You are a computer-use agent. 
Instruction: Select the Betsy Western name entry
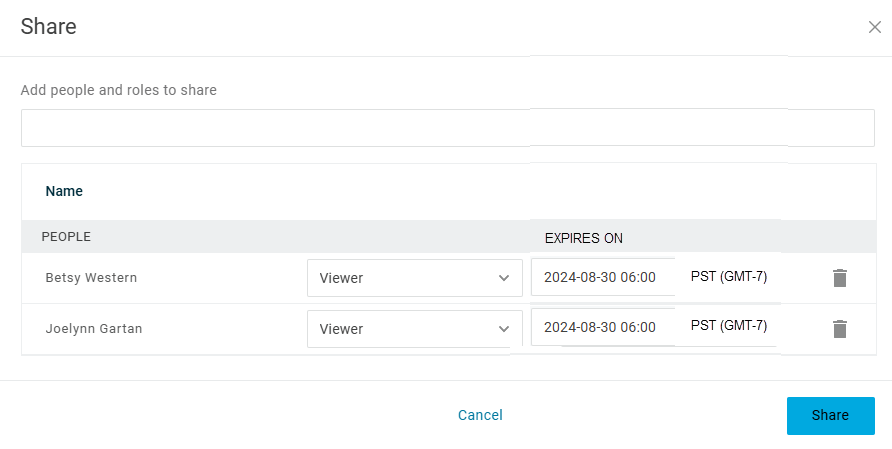coord(91,278)
